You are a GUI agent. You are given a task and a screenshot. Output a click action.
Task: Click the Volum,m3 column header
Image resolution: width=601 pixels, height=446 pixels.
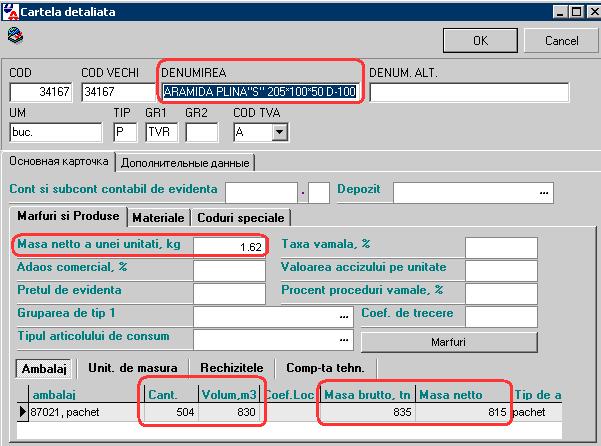[x=229, y=395]
